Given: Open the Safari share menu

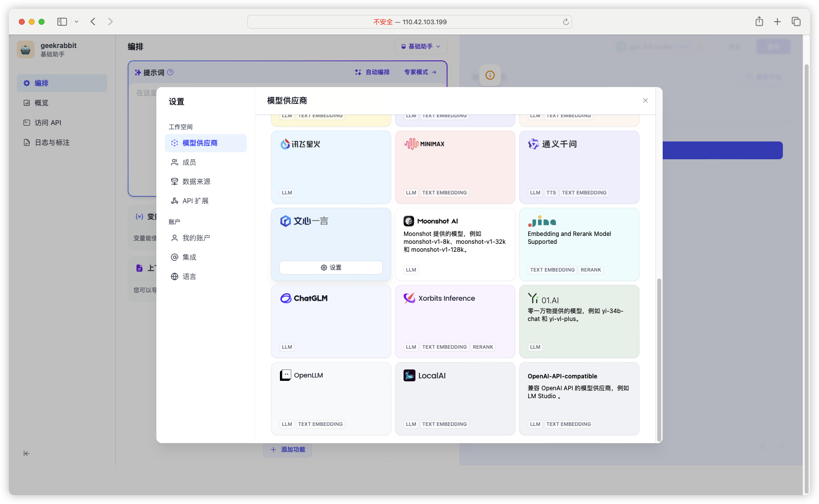Looking at the screenshot, I should 759,22.
